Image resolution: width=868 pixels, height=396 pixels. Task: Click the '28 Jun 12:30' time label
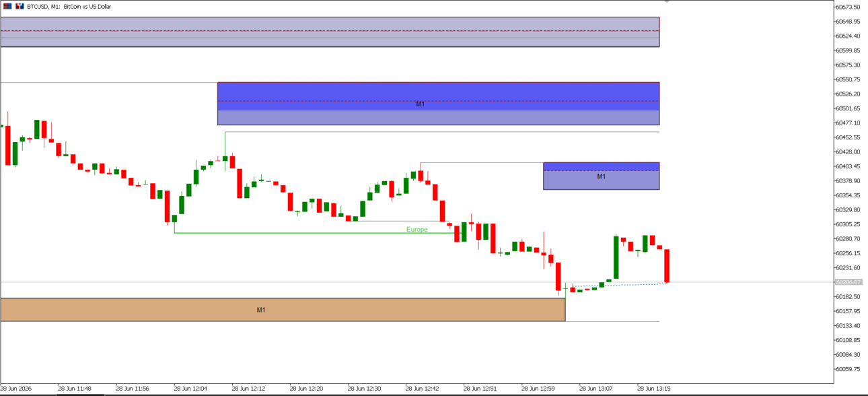364,389
